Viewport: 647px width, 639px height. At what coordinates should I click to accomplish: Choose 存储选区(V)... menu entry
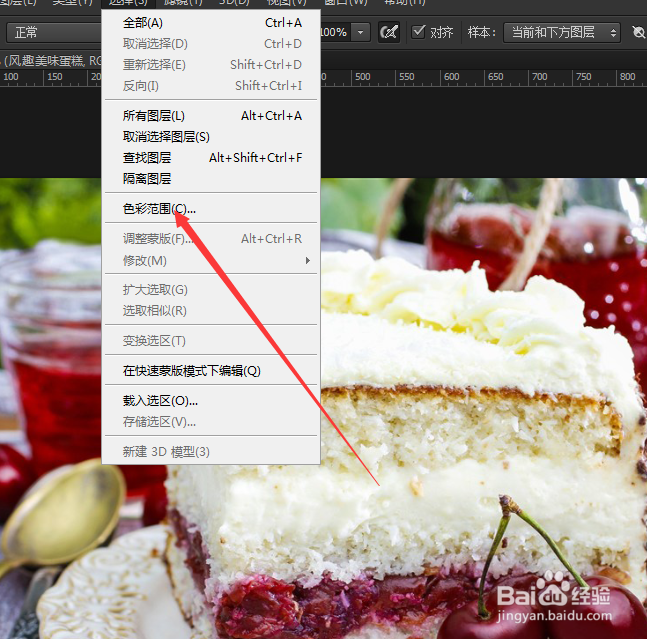tap(211, 422)
